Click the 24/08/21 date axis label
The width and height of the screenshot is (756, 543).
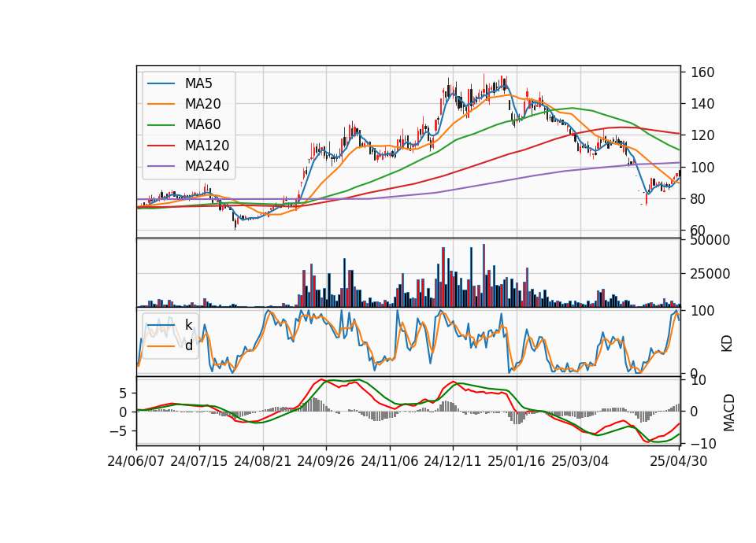tap(263, 461)
